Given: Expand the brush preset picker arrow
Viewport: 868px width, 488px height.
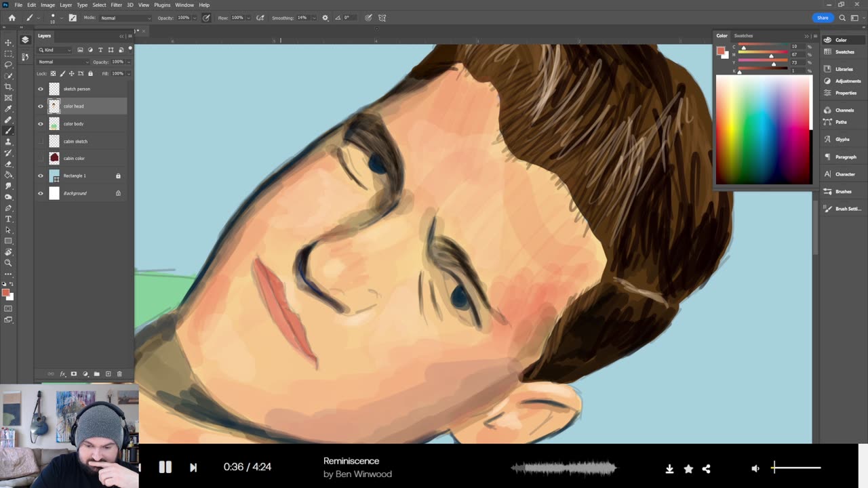Looking at the screenshot, I should (62, 18).
